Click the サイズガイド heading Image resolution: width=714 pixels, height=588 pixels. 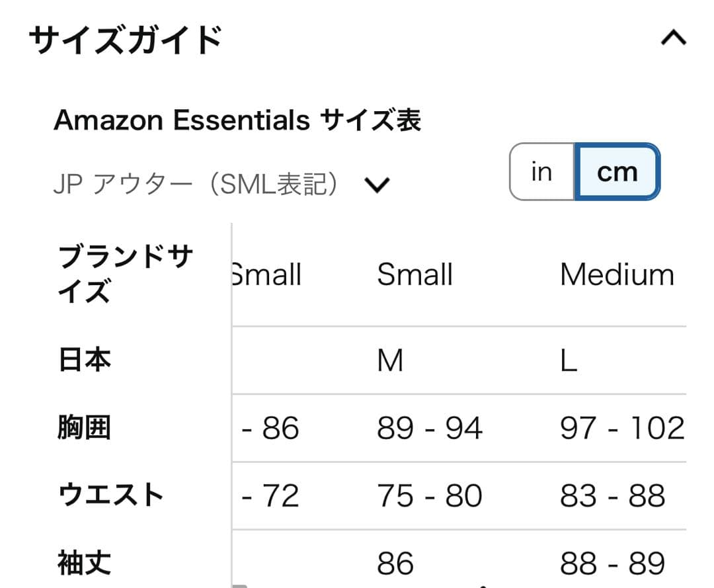point(126,40)
